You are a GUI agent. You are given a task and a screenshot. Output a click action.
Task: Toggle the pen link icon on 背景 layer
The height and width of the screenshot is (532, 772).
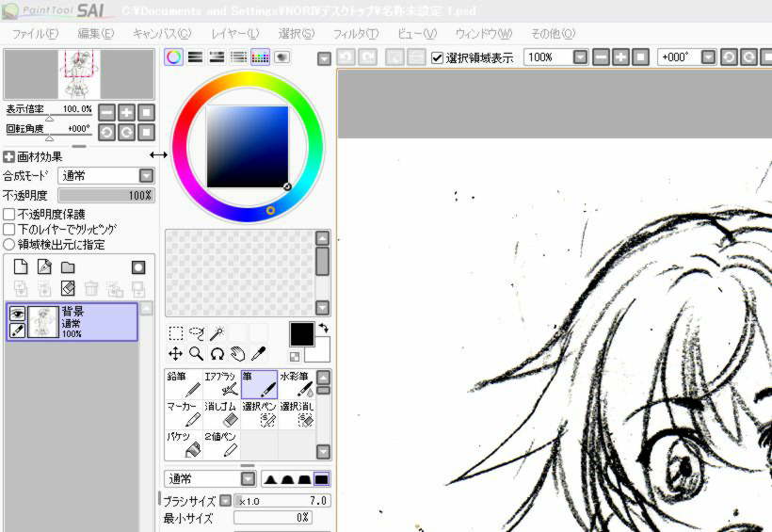[x=17, y=330]
